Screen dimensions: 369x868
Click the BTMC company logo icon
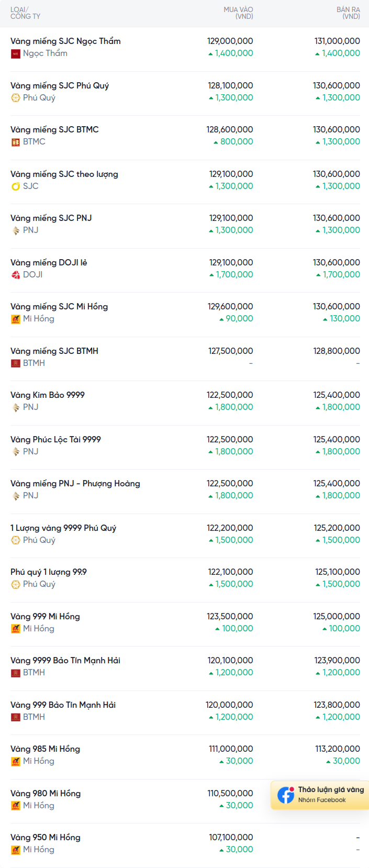tap(16, 142)
